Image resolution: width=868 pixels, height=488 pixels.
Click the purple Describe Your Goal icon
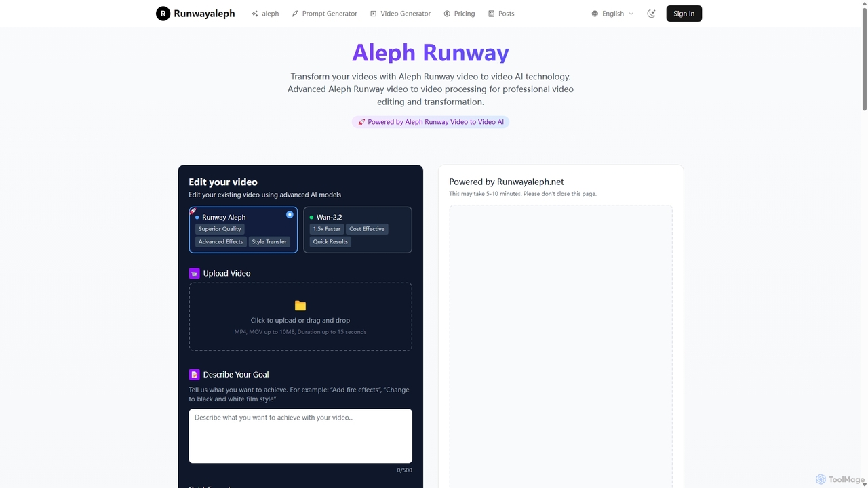[x=194, y=375]
